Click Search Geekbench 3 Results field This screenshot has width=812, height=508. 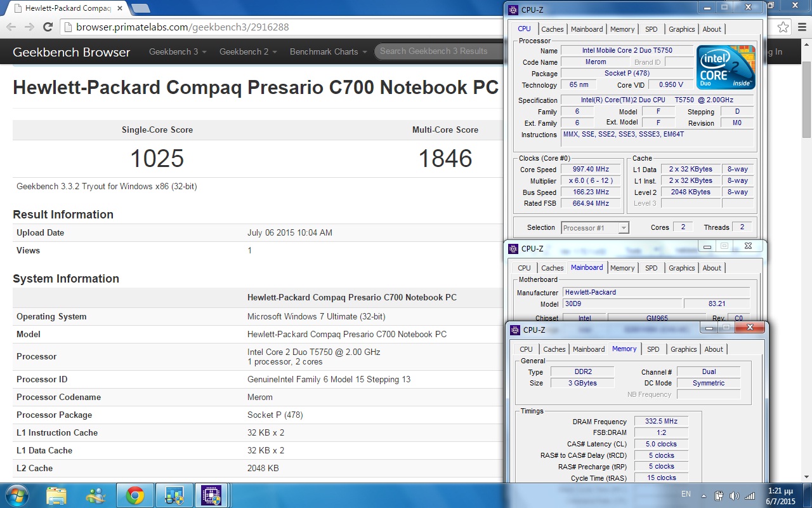point(440,51)
